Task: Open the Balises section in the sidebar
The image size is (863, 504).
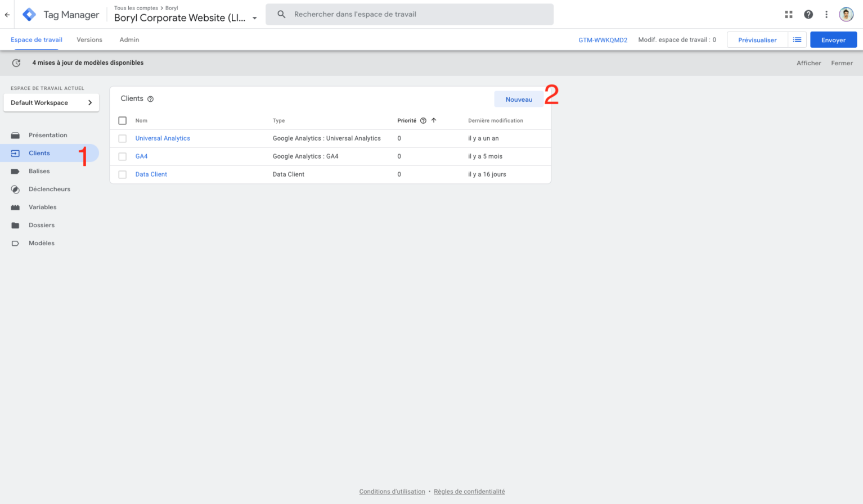Action: pyautogui.click(x=39, y=171)
